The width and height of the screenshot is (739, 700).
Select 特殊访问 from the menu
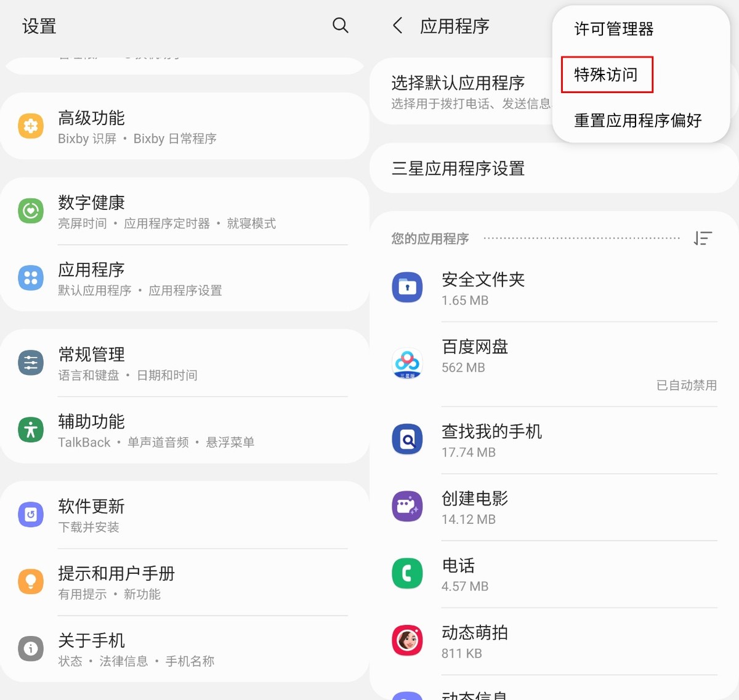pyautogui.click(x=607, y=74)
